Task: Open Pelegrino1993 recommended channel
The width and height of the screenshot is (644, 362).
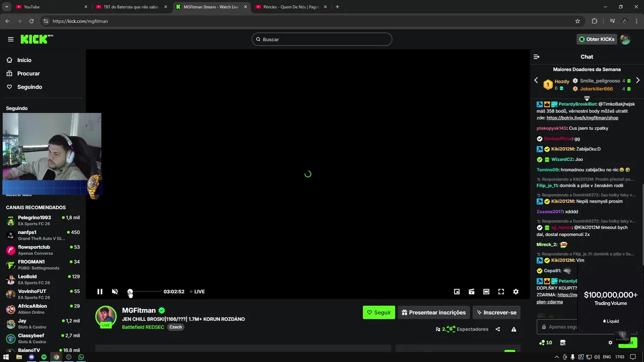Action: [x=43, y=221]
